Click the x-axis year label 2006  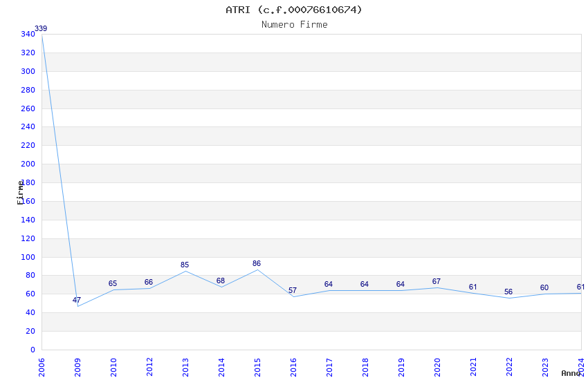coord(42,367)
